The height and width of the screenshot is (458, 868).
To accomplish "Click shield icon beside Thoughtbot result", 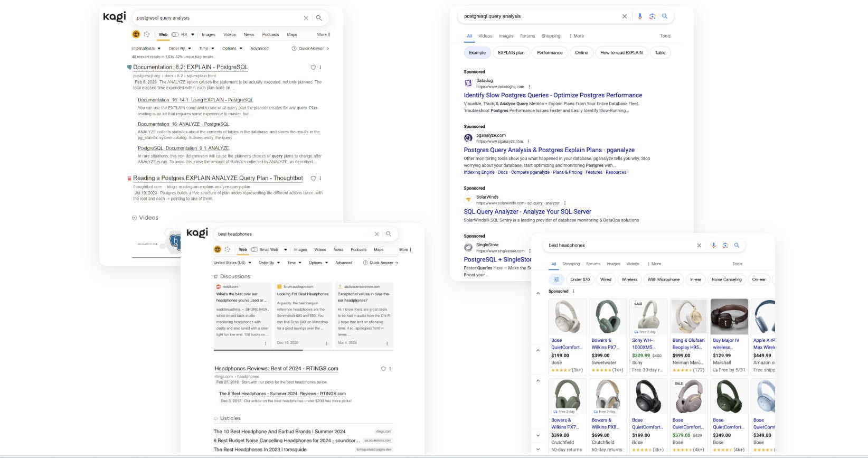I will pyautogui.click(x=313, y=179).
